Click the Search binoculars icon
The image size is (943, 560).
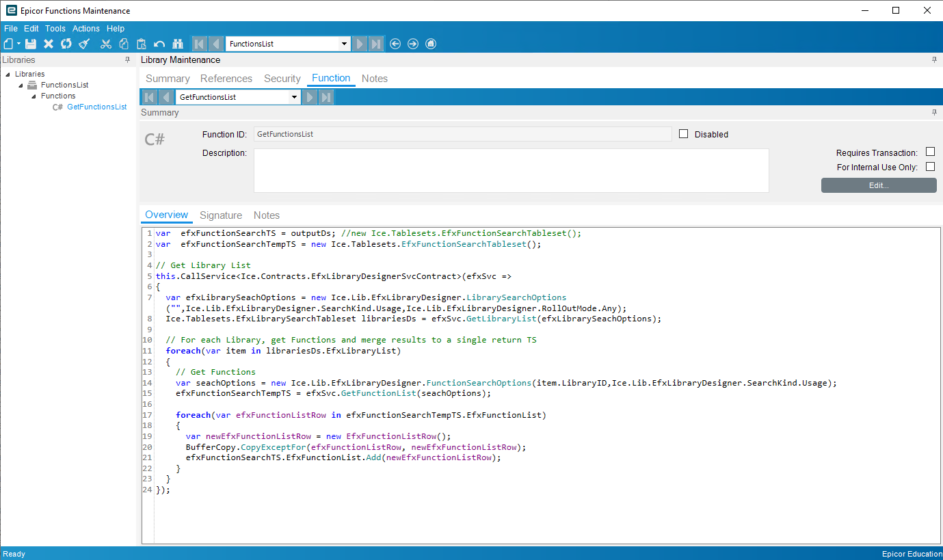pyautogui.click(x=178, y=44)
